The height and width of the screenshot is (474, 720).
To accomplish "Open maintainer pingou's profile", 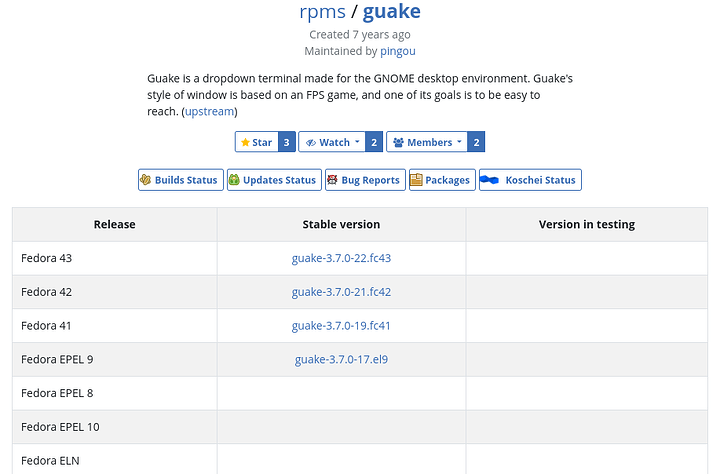I will 397,50.
